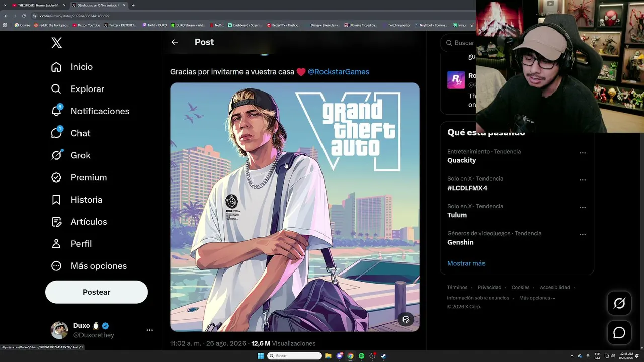Image resolution: width=644 pixels, height=362 pixels.
Task: Open File Explorer from the taskbar
Action: pos(328,356)
